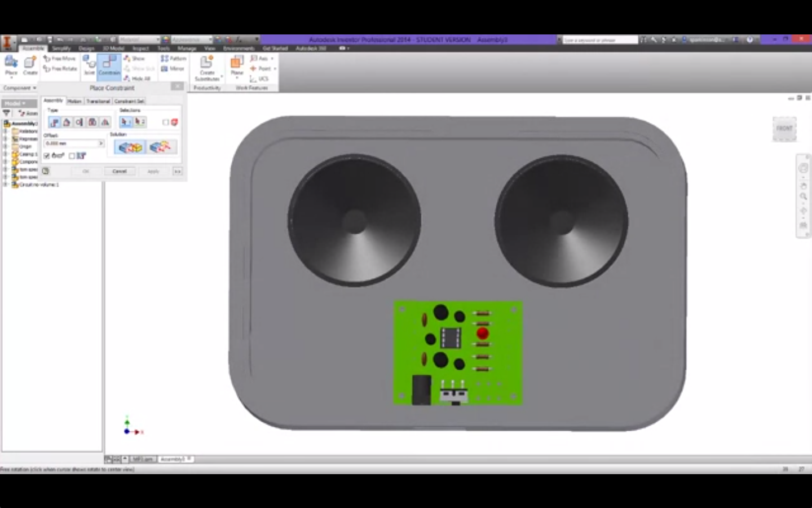Toggle the Show Preview checkbox

click(x=46, y=156)
